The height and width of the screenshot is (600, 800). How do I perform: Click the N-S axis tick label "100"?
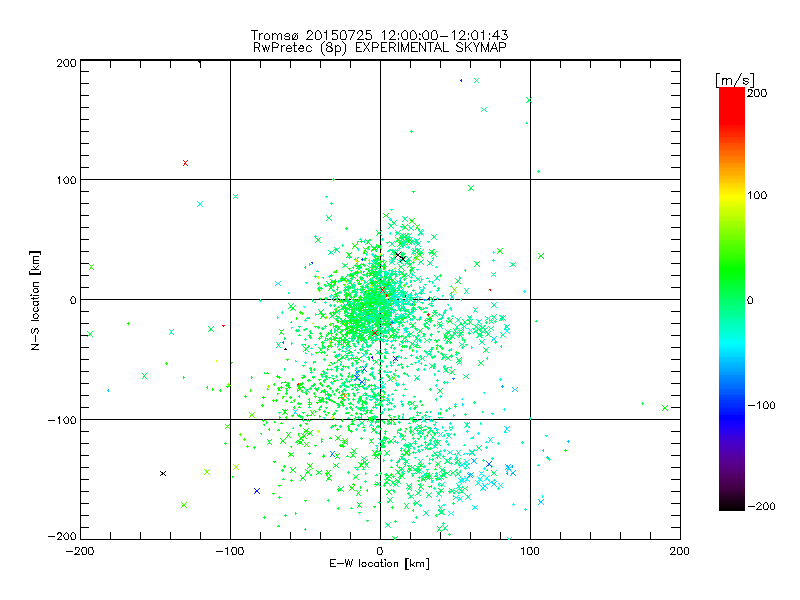coord(66,180)
